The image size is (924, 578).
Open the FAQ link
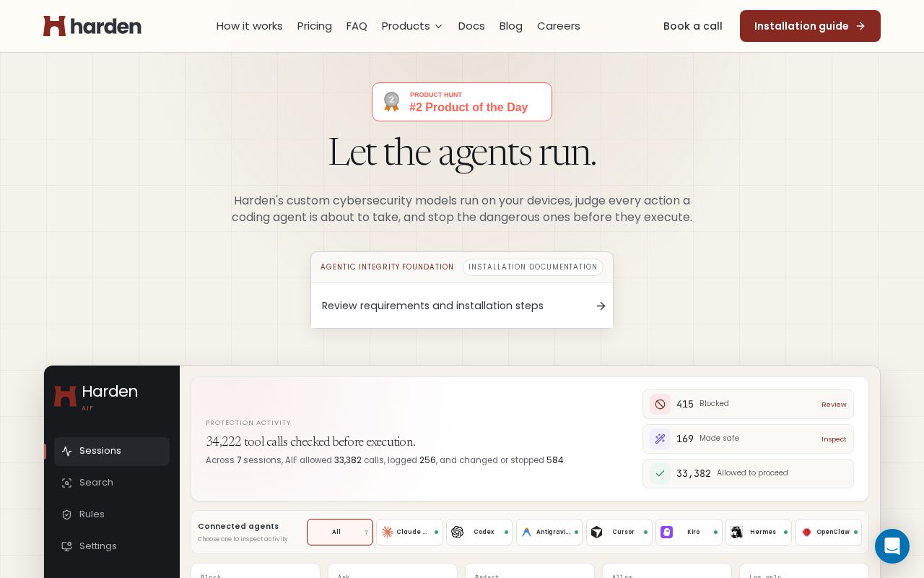coord(357,26)
